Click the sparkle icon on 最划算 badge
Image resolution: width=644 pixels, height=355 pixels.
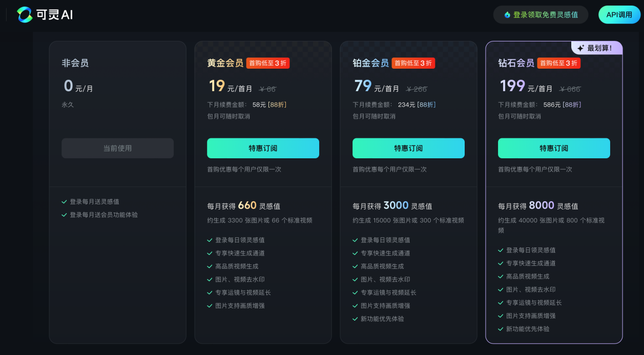click(580, 48)
